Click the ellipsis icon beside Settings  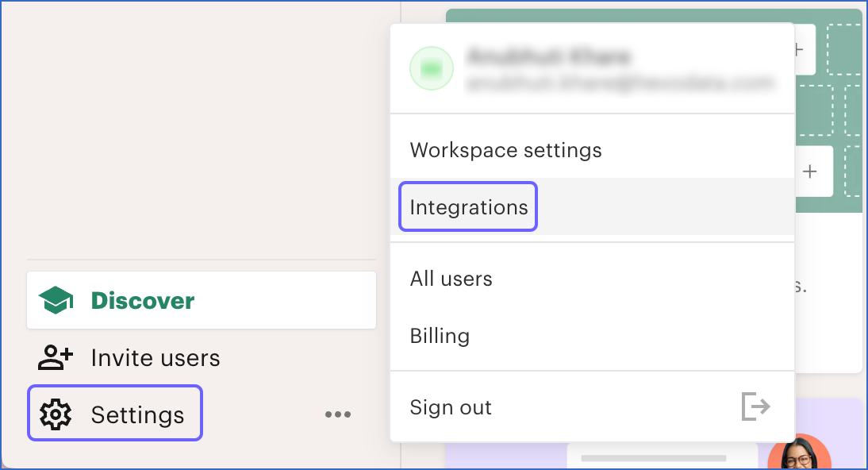pos(338,413)
